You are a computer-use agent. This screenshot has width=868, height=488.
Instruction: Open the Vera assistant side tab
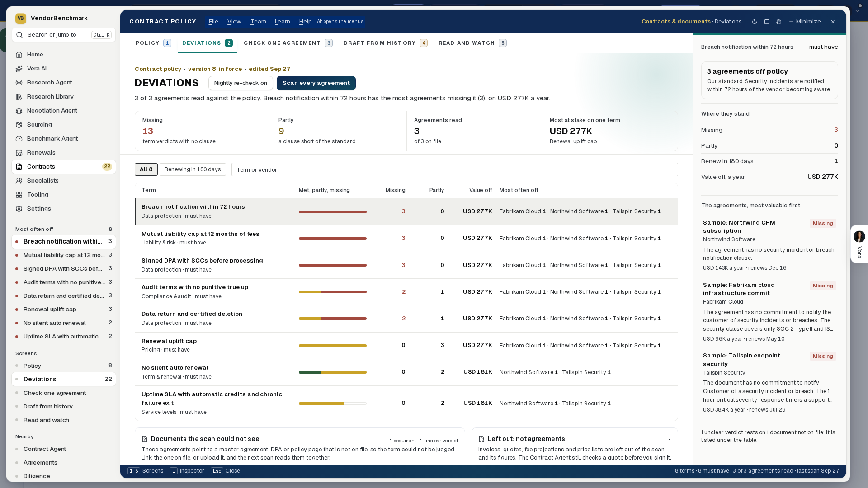(x=859, y=244)
